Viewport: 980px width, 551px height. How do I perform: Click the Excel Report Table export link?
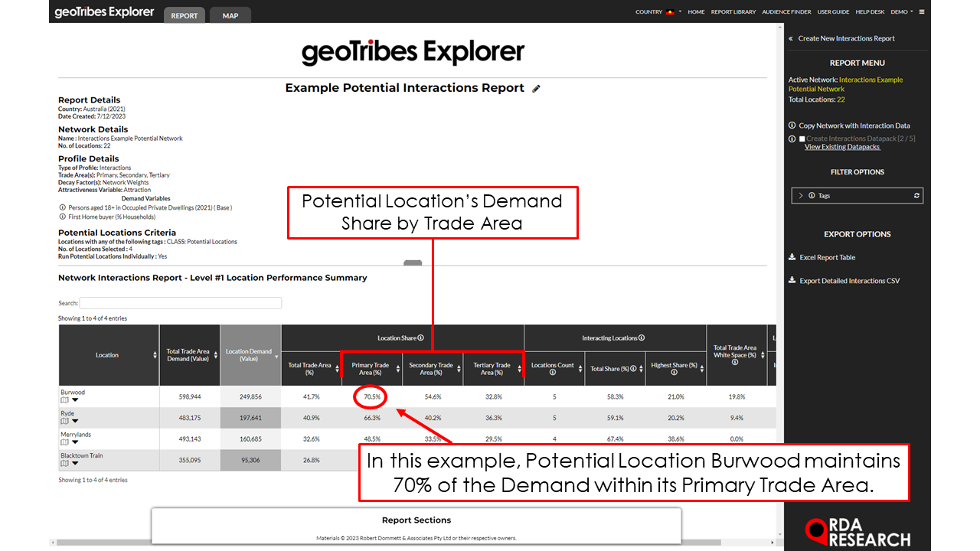(827, 257)
